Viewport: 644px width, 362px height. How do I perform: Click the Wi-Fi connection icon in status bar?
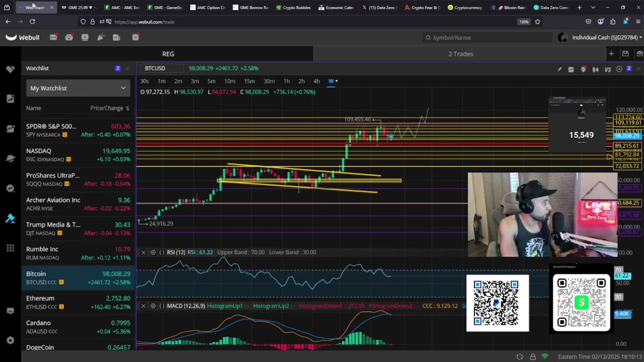545,356
